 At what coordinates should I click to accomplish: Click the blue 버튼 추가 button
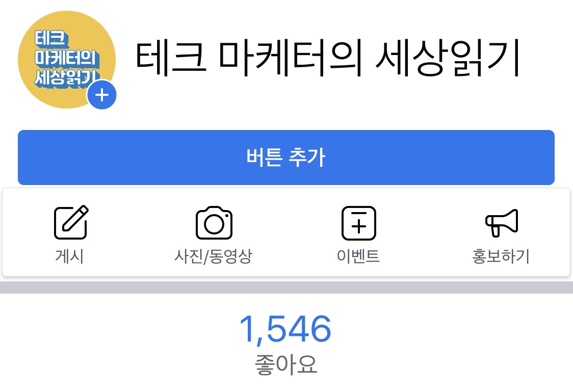[286, 158]
